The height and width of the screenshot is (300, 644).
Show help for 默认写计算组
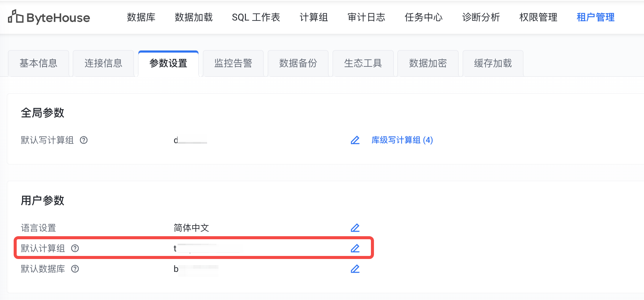pos(84,140)
